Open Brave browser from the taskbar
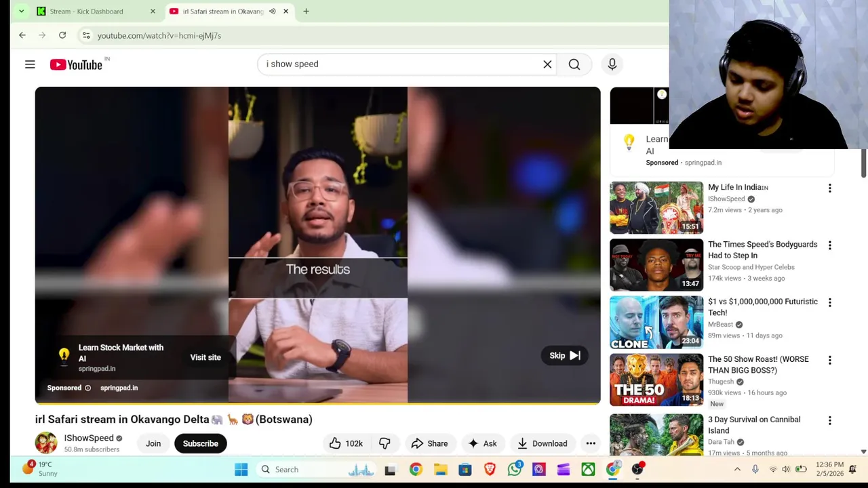The image size is (868, 488). tap(490, 469)
